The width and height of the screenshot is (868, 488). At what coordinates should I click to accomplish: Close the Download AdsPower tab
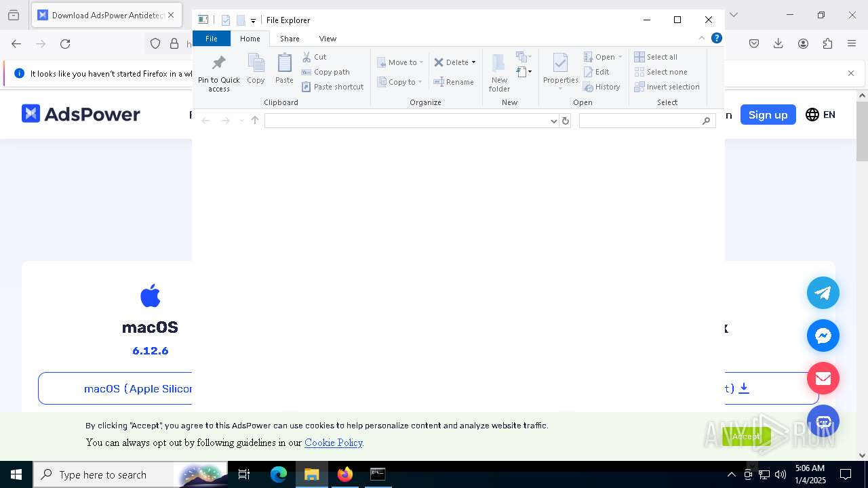(x=171, y=15)
